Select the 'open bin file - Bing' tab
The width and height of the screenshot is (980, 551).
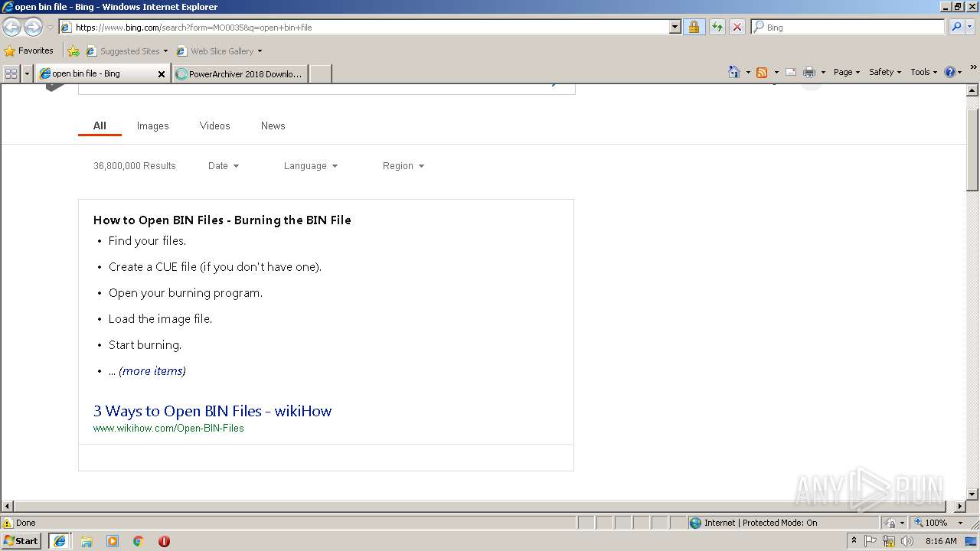96,73
